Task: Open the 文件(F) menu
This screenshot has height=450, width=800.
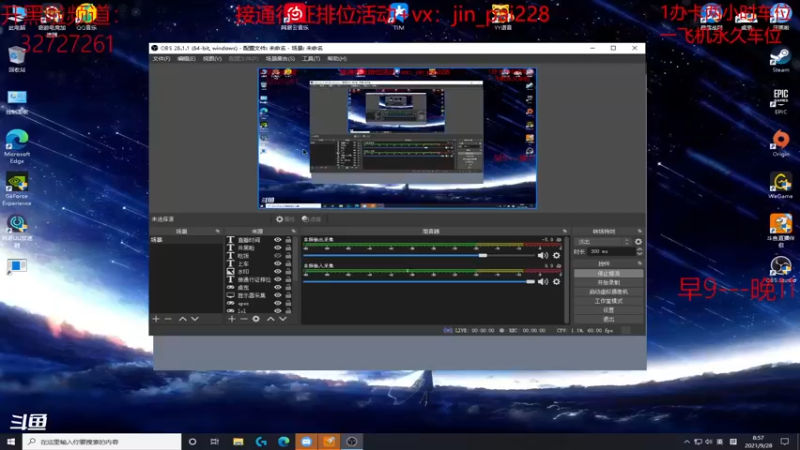Action: (161, 59)
